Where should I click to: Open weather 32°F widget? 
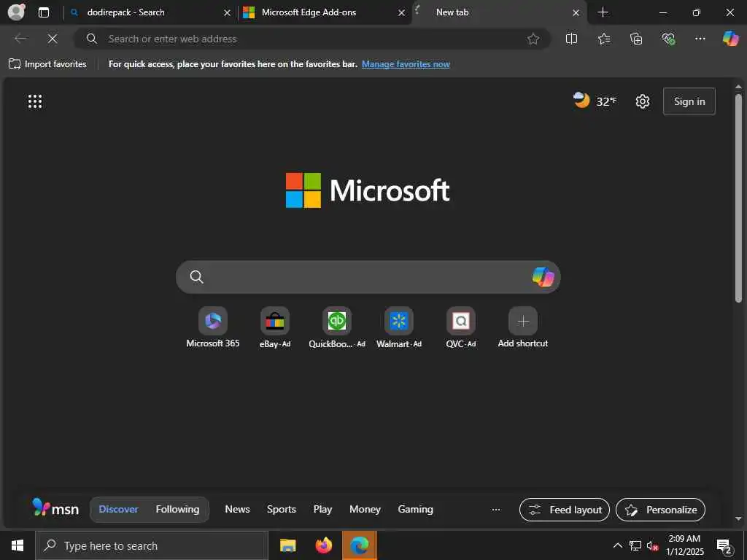tap(595, 101)
